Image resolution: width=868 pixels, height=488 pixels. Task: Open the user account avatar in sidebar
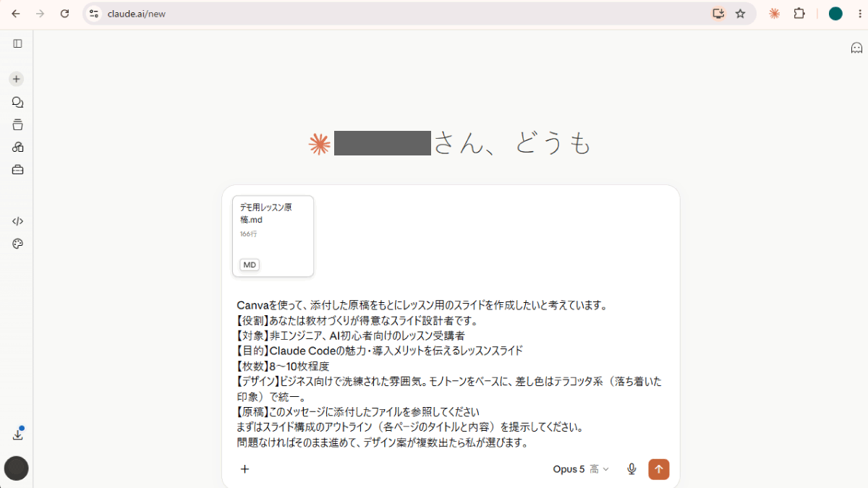tap(17, 468)
